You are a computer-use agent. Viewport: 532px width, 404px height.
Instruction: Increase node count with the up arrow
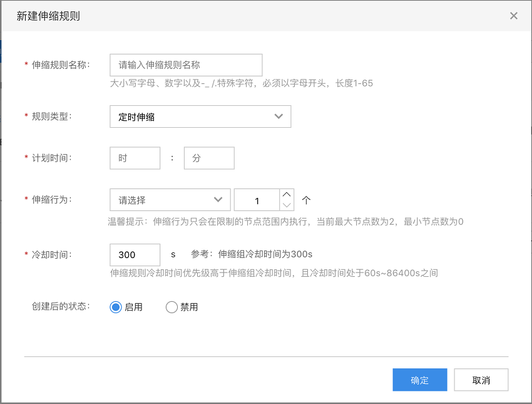287,195
